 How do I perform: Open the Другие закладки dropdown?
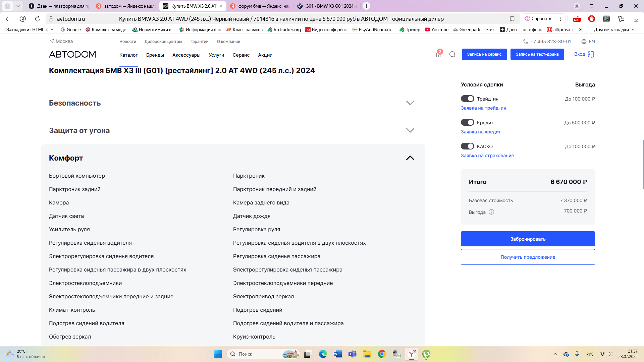point(614,29)
